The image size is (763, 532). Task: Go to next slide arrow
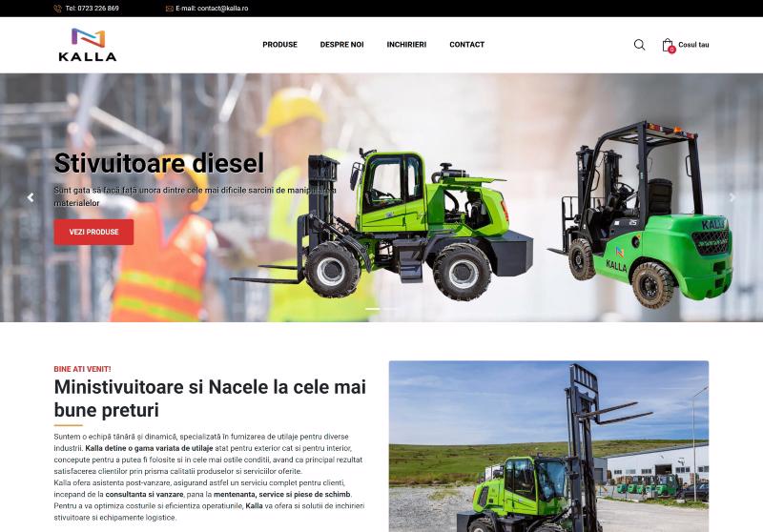(732, 197)
